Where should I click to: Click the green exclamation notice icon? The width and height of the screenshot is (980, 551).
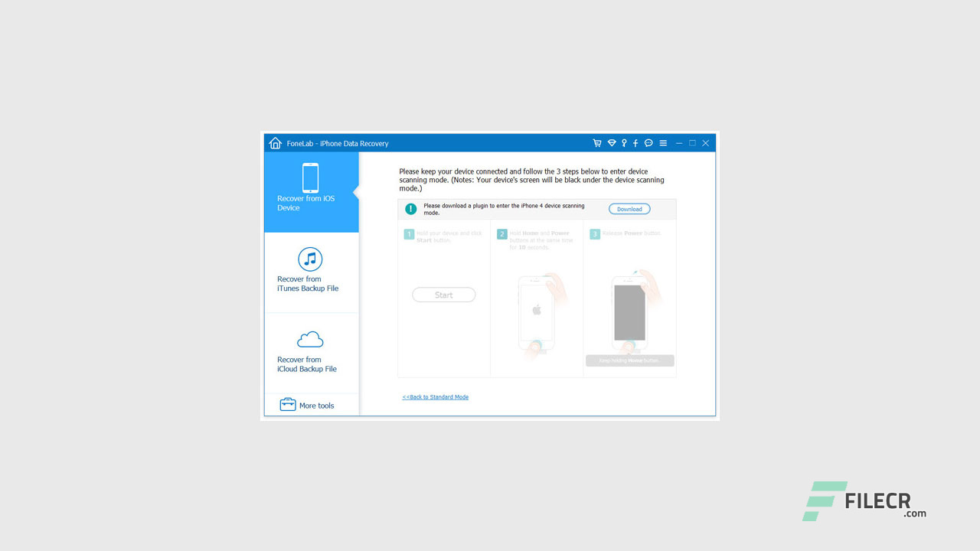(411, 209)
